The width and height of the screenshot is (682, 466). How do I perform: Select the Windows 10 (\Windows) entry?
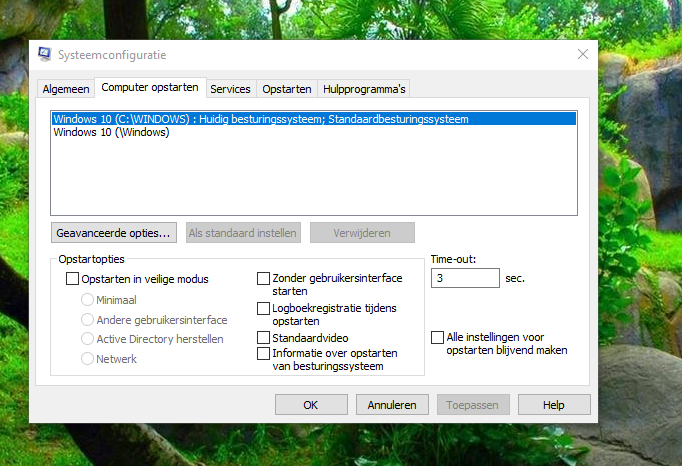coord(314,132)
